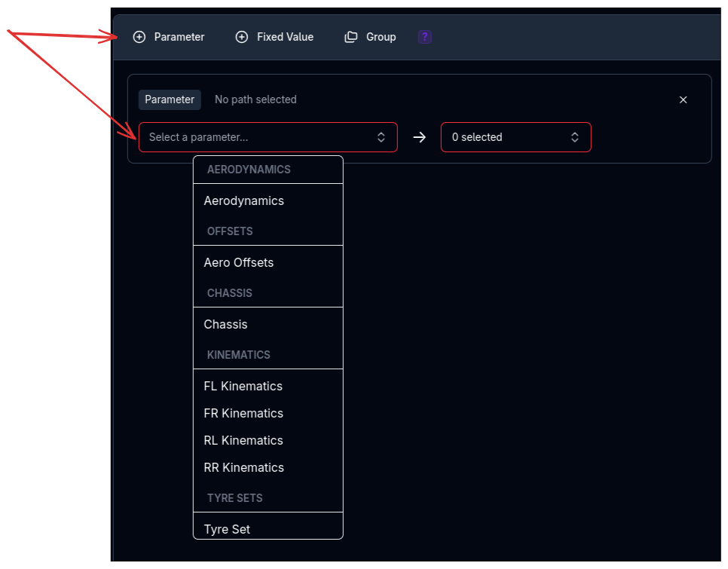Remove the parameter row with X
This screenshot has height=569, width=728.
click(x=684, y=99)
